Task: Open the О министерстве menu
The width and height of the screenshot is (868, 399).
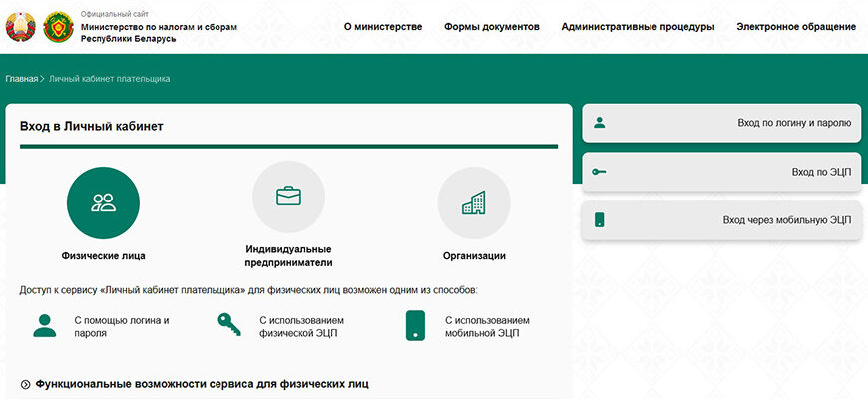Action: [x=383, y=27]
